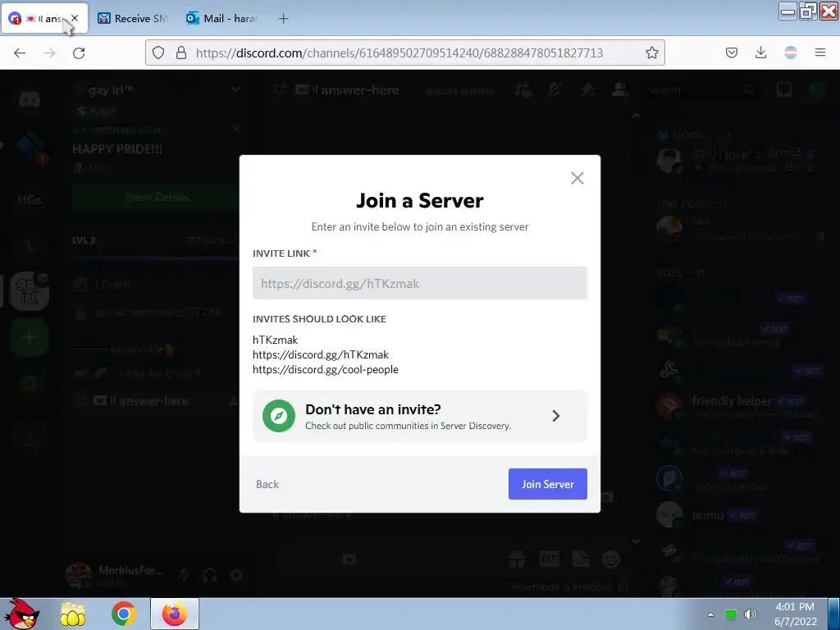The image size is (840, 630).
Task: Bookmark this page with the star icon
Action: click(x=651, y=52)
